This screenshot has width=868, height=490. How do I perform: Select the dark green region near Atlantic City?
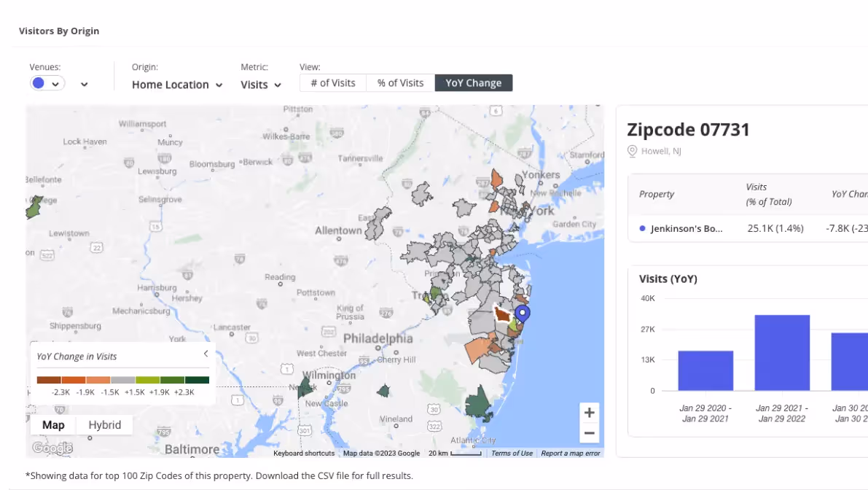[478, 404]
